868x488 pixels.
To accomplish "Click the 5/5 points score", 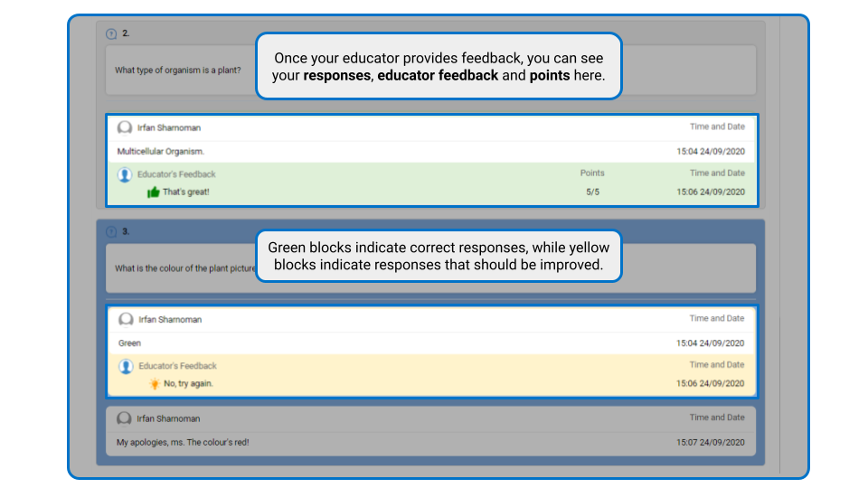I will [592, 192].
